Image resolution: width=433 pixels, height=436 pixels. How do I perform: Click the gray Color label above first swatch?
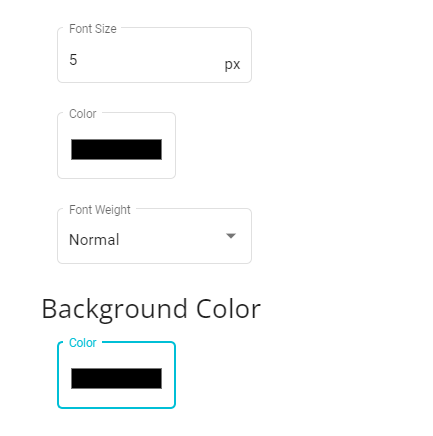[83, 114]
